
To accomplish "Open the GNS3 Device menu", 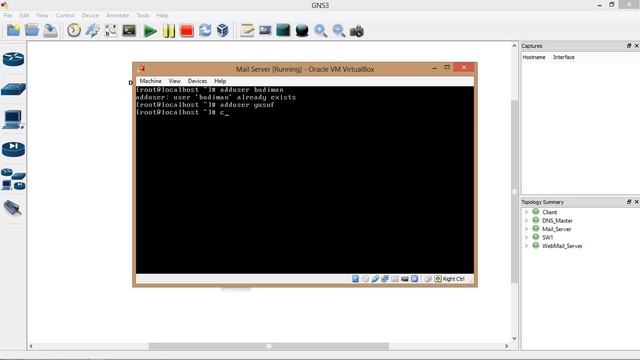I will [90, 15].
